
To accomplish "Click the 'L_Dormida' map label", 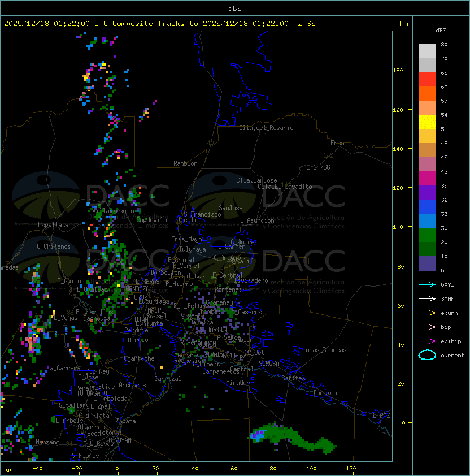I will pos(321,393).
